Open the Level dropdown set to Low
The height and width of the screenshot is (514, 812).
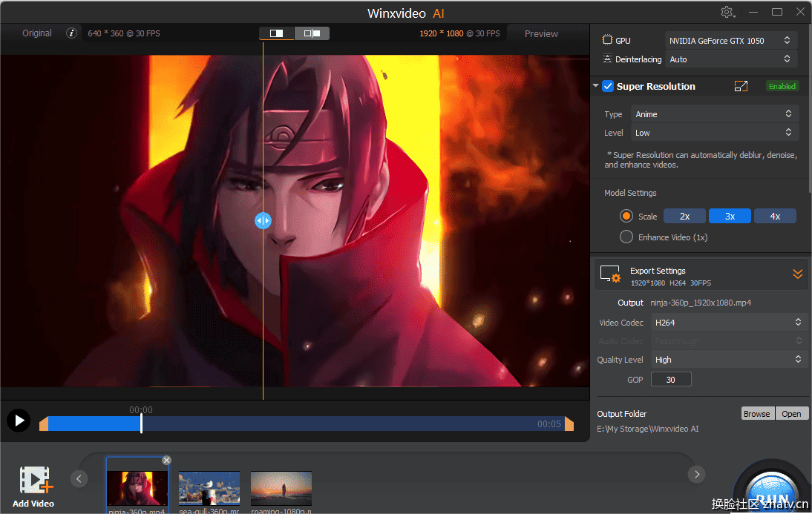pos(714,133)
